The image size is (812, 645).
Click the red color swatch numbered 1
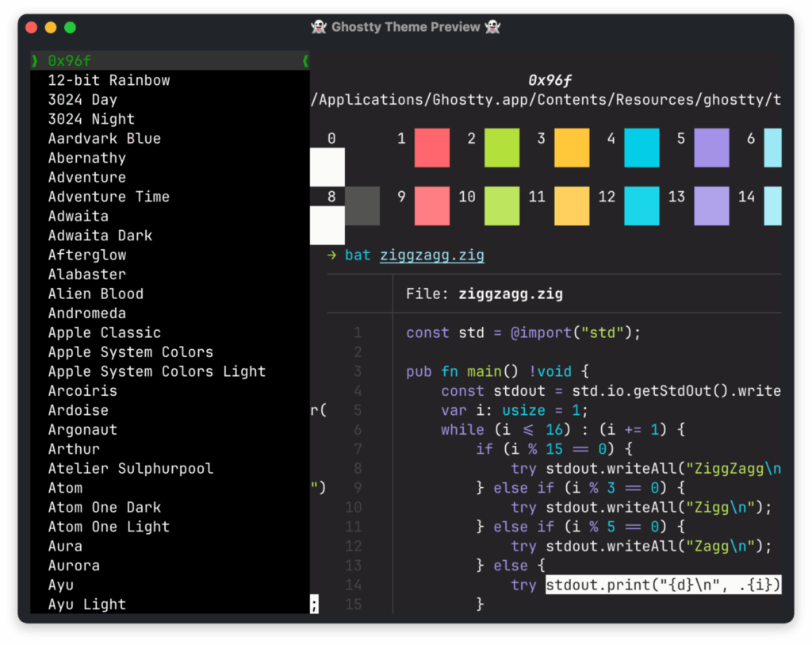(431, 148)
